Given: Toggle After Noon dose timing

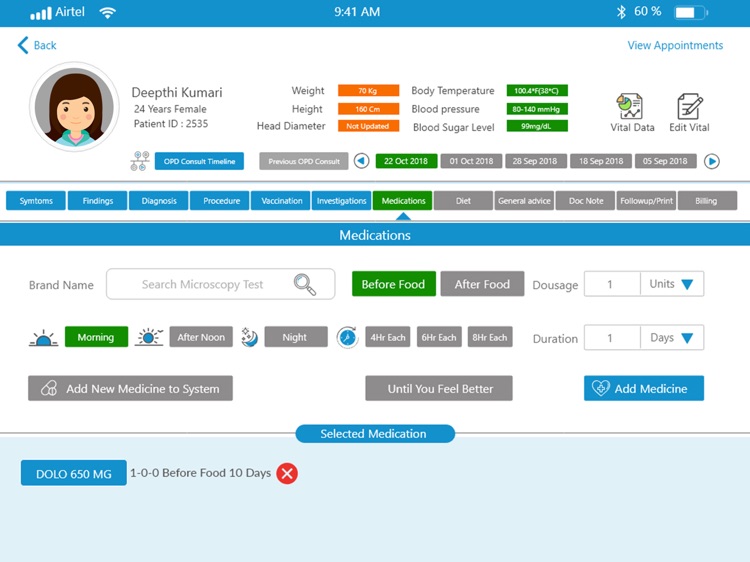Looking at the screenshot, I should coord(201,337).
